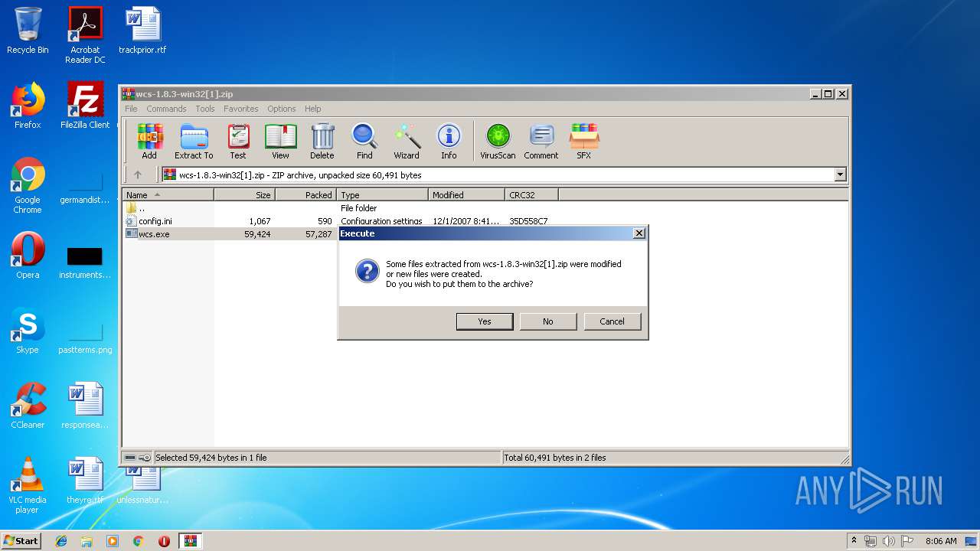
Task: Click the SFX toolbar icon
Action: coord(583,142)
